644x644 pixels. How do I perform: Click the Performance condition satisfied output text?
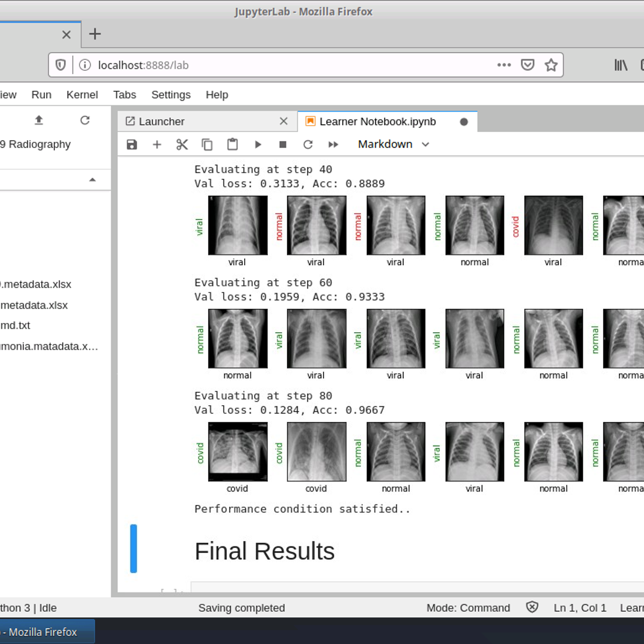(x=303, y=509)
